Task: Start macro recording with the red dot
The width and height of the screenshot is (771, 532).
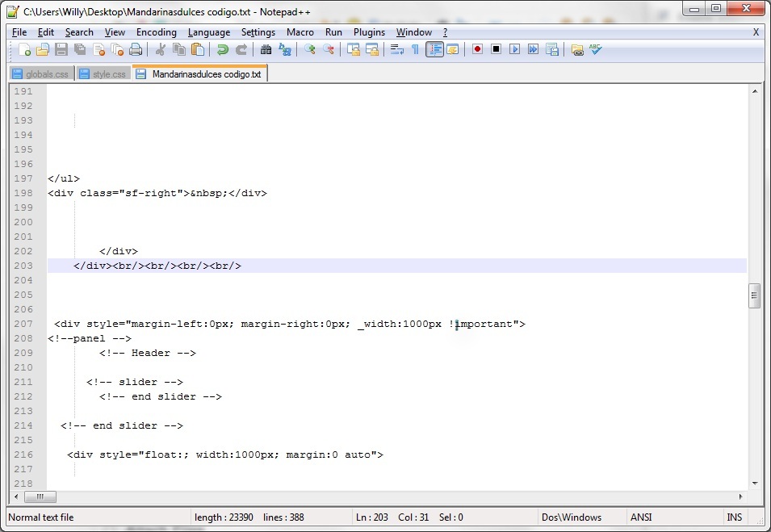Action: (477, 49)
